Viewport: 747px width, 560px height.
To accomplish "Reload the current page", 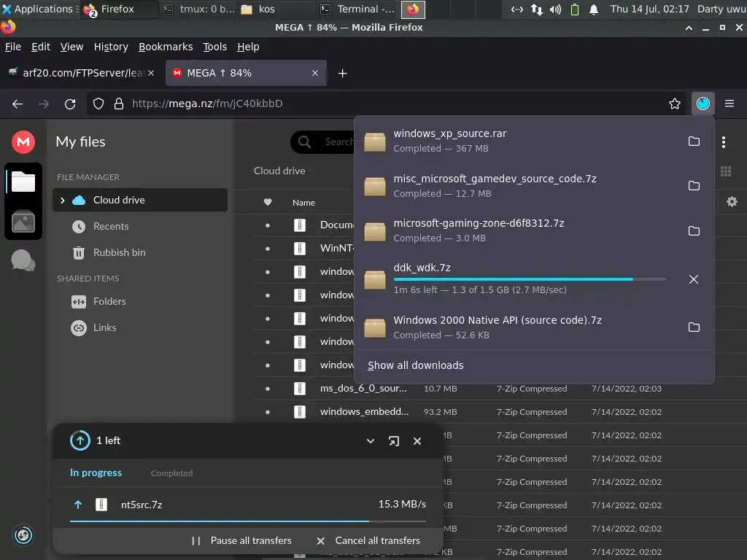I will (x=70, y=104).
